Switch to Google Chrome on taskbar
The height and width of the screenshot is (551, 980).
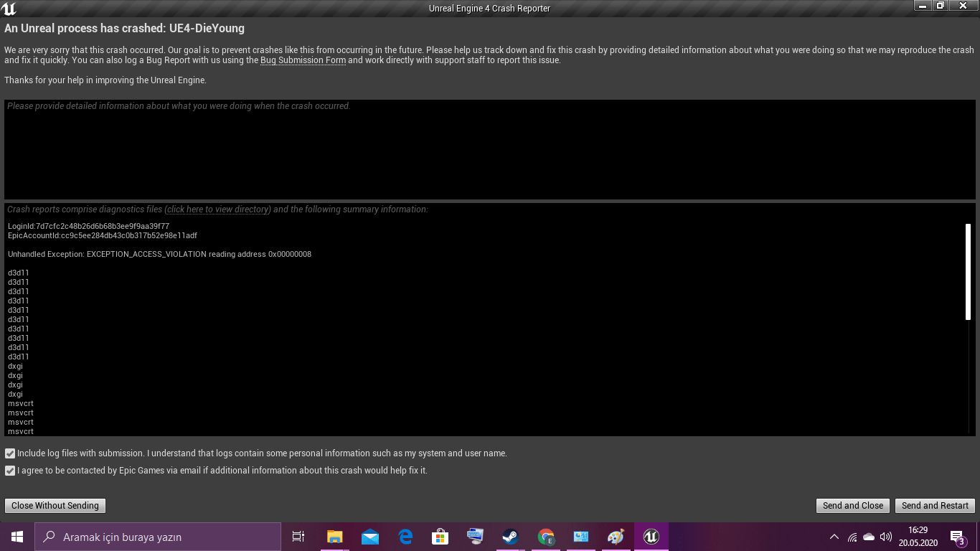point(546,537)
